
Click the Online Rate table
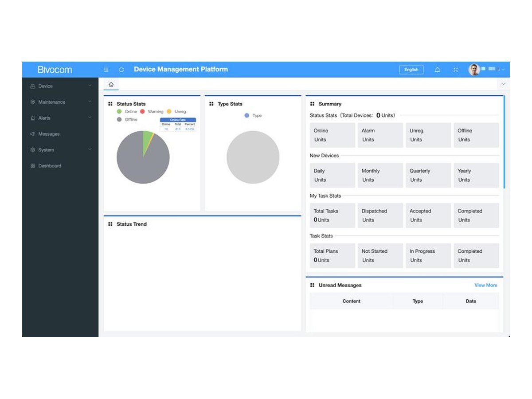pos(178,124)
